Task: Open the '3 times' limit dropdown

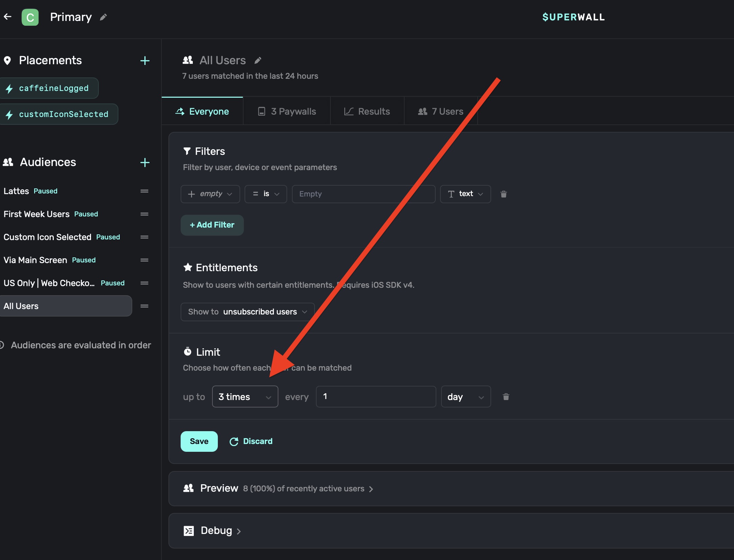Action: pos(245,397)
